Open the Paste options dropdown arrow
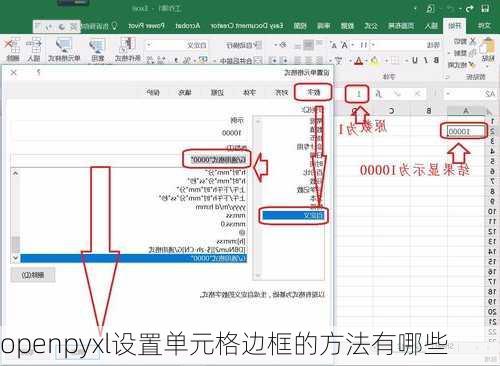The width and height of the screenshot is (500, 366). pyautogui.click(x=488, y=66)
